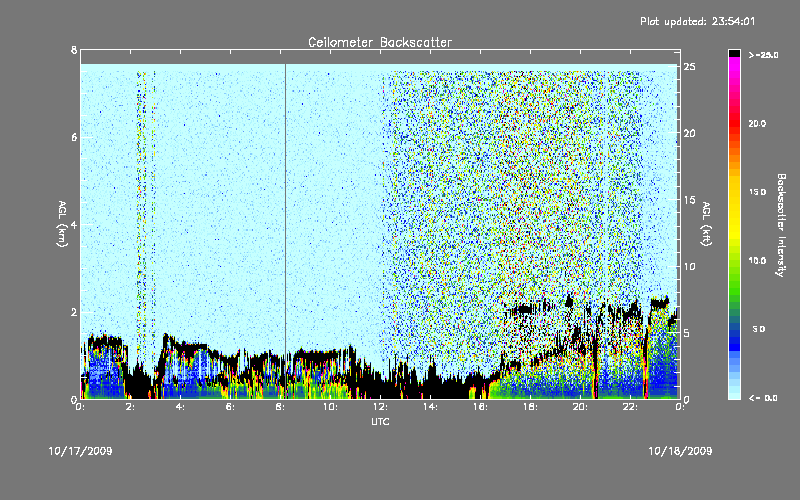Click the '<= 0.0' colorbar bottom value
Image resolution: width=800 pixels, height=500 pixels.
(x=763, y=398)
